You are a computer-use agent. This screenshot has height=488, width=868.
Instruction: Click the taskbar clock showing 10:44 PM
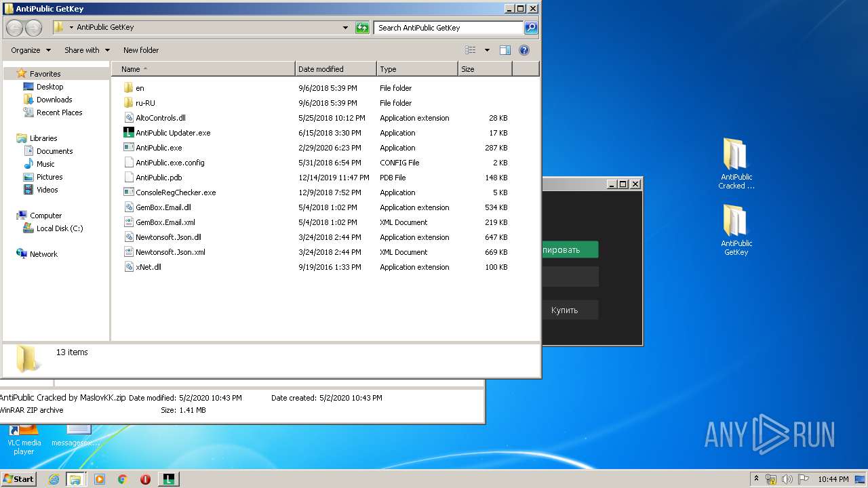(833, 479)
